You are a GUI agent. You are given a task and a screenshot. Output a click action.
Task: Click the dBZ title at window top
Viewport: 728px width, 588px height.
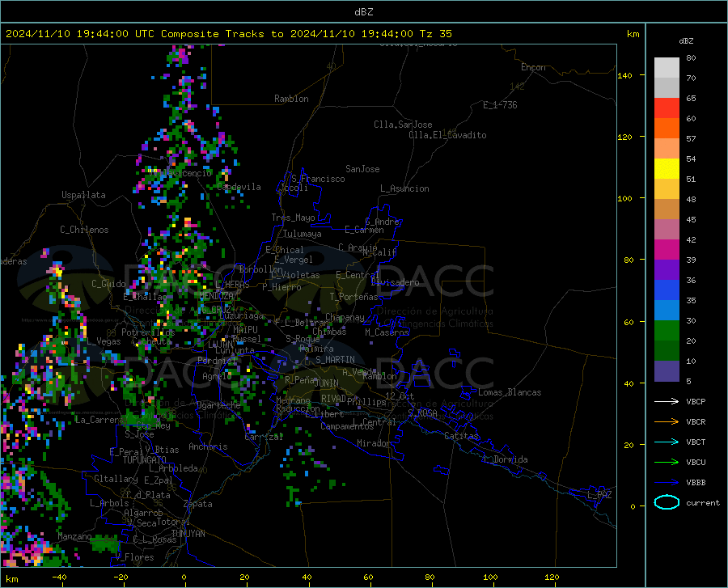tap(363, 12)
